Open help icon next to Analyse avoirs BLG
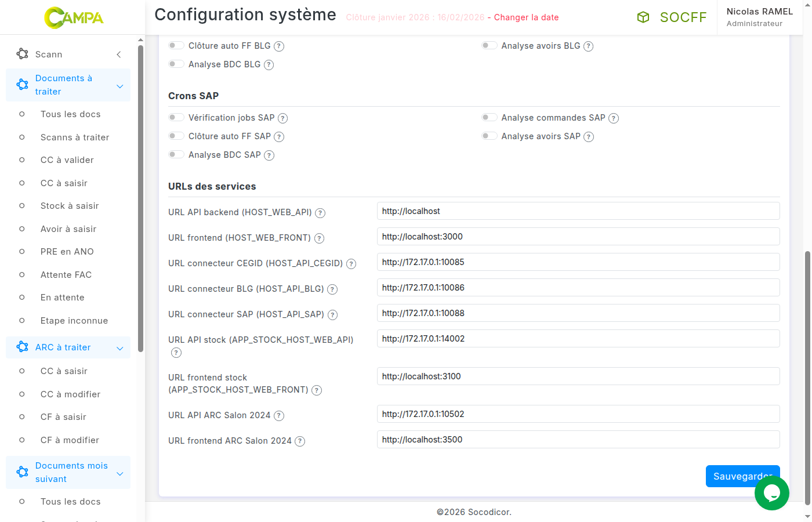 pos(589,46)
